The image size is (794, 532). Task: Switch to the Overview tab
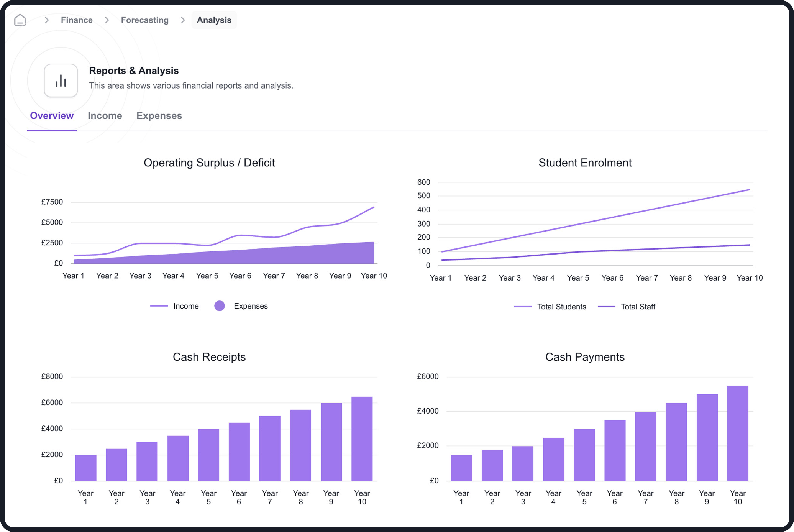(52, 116)
